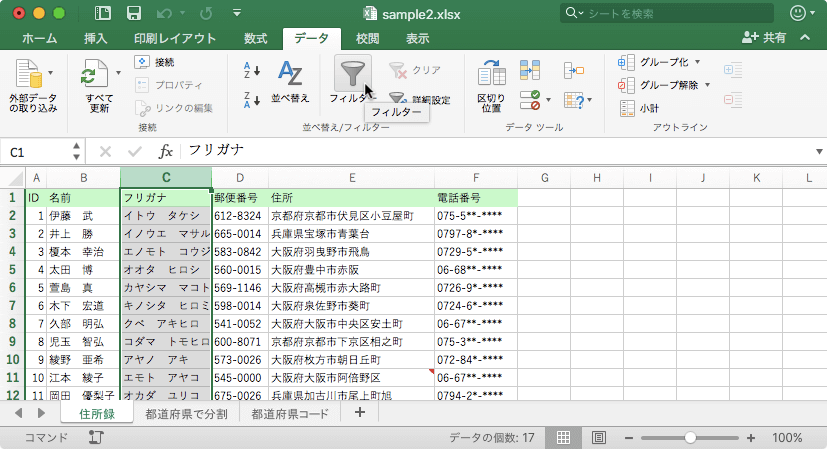This screenshot has width=827, height=449.
Task: Click the Share (共有) button
Action: (764, 37)
